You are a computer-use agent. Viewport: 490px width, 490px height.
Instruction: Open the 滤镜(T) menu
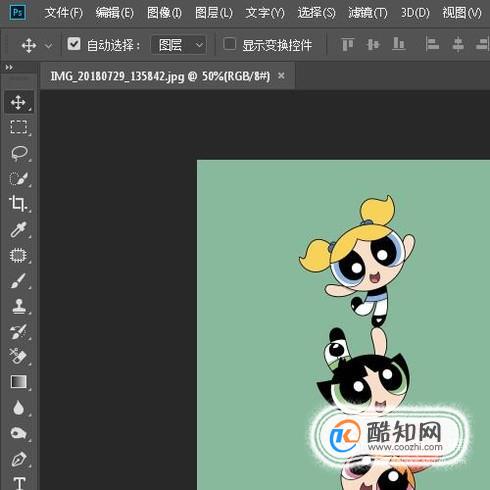pyautogui.click(x=368, y=13)
